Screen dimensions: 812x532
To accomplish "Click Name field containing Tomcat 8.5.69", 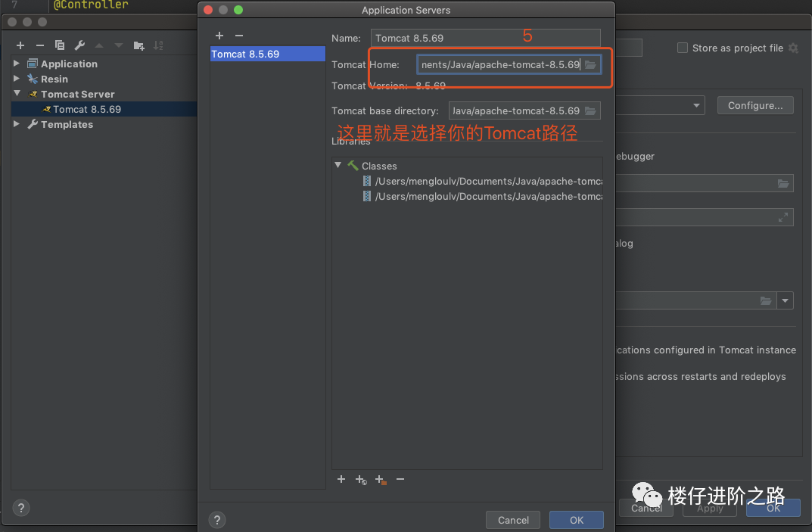I will pos(485,38).
